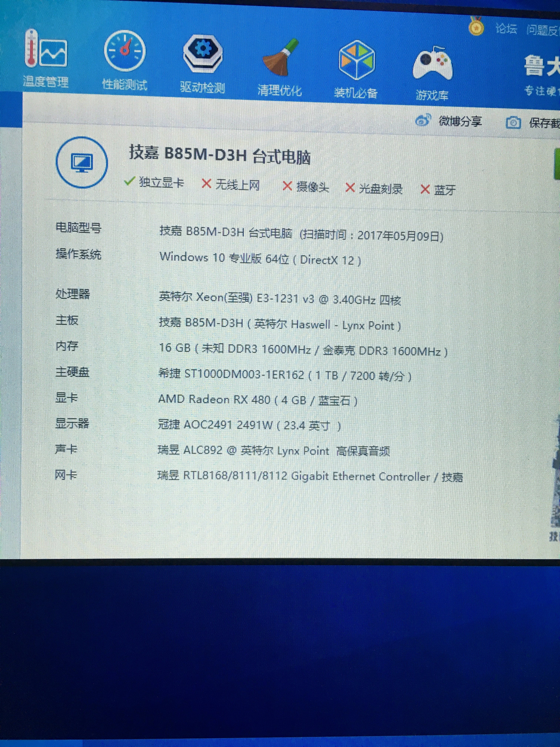Open 装机必备 cube icon

(x=356, y=60)
